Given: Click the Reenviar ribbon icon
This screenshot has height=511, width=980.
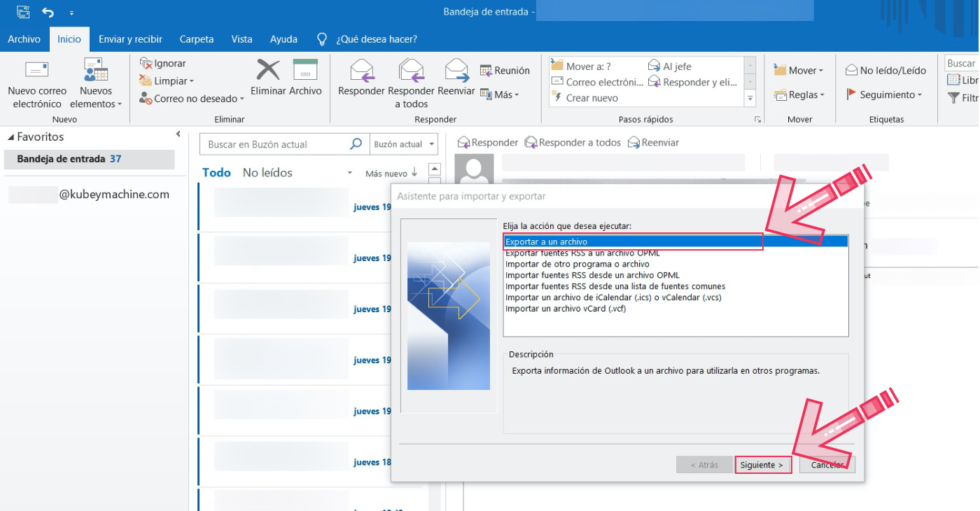Looking at the screenshot, I should 456,70.
